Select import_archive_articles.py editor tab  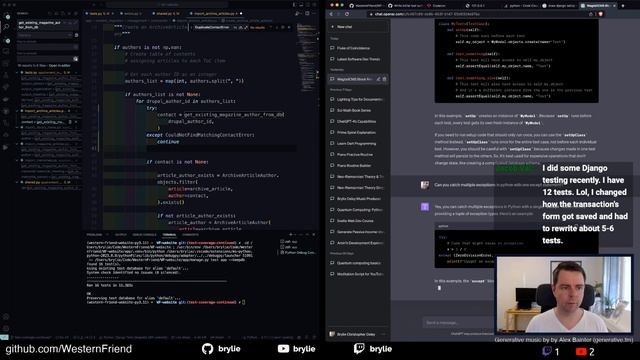[x=215, y=13]
